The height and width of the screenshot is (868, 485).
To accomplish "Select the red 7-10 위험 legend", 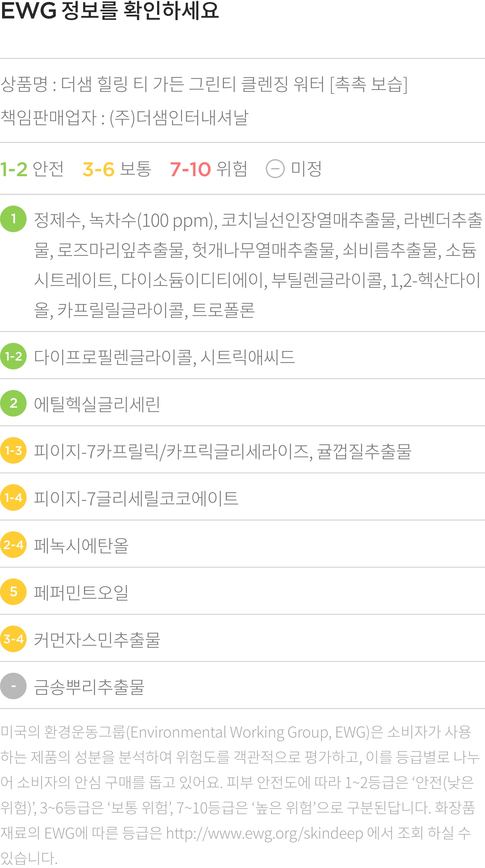I will 208,169.
